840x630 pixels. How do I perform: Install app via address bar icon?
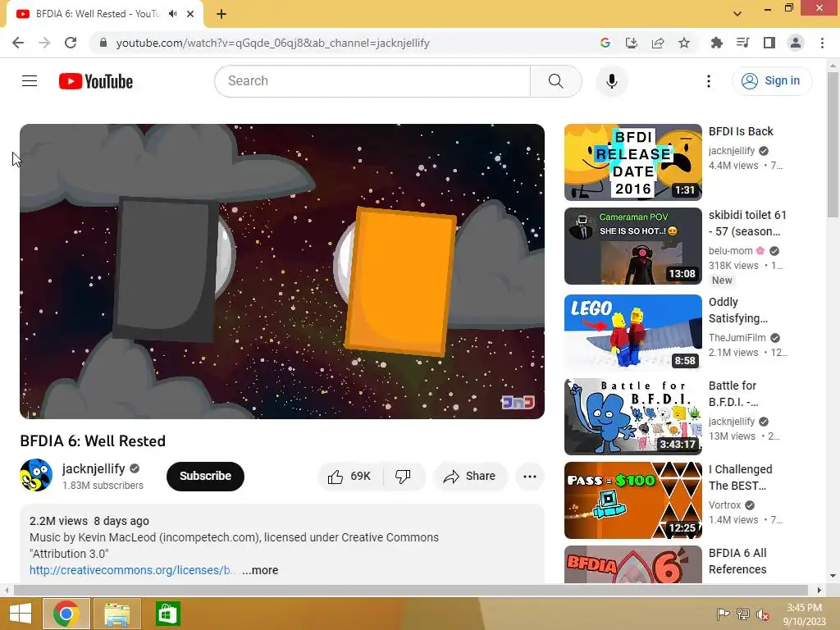631,43
